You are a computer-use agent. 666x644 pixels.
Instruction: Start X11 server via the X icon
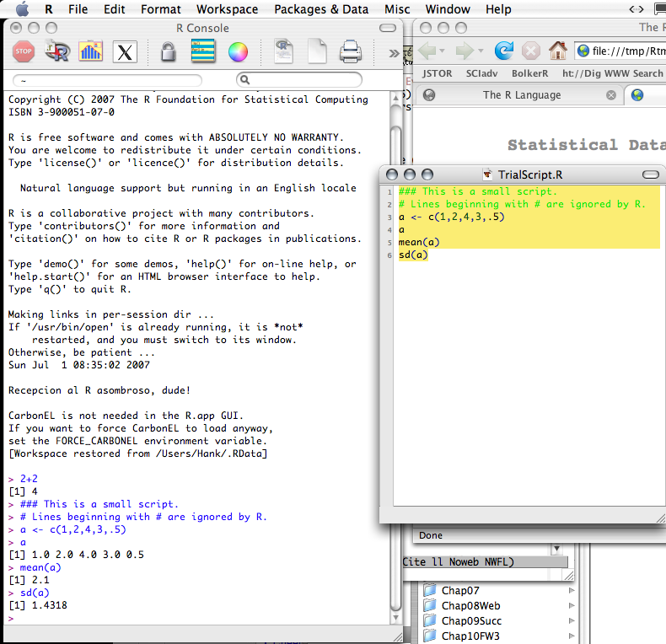(125, 52)
